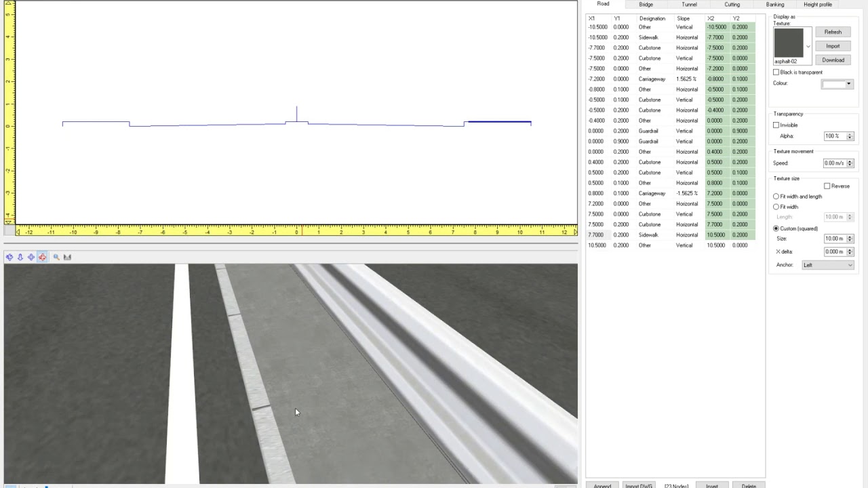Viewport: 868px width, 488px height.
Task: Switch to the Road tab
Action: coord(603,4)
